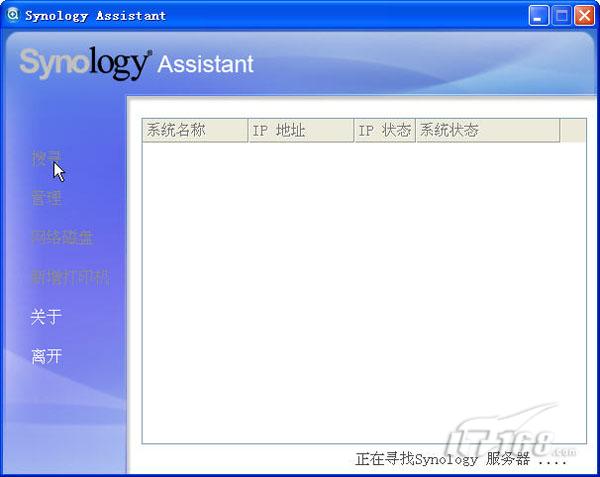
Task: Sort by the 系统名称 column header
Action: tap(195, 130)
